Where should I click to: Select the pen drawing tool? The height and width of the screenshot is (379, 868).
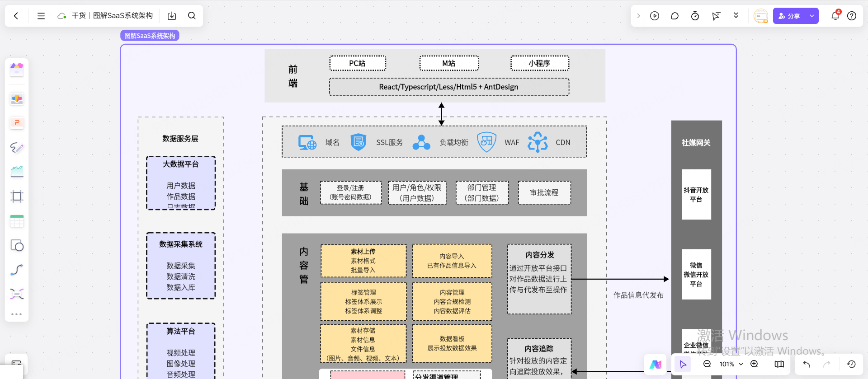point(17,147)
